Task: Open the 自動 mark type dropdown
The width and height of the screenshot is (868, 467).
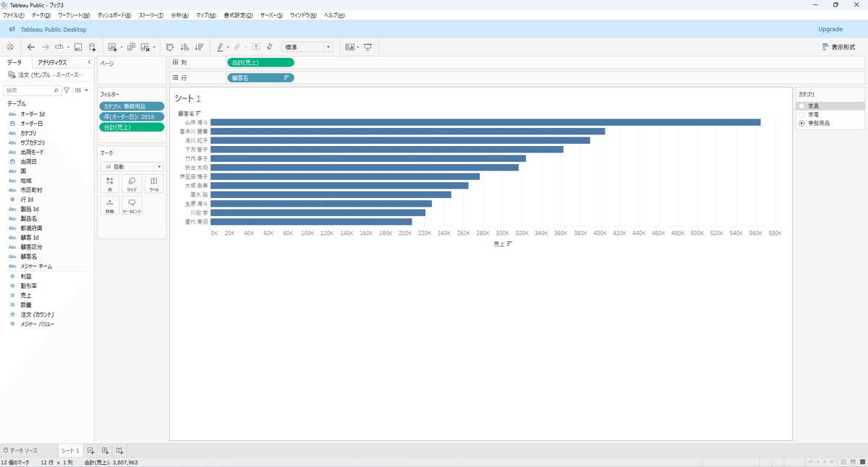Action: [x=131, y=167]
